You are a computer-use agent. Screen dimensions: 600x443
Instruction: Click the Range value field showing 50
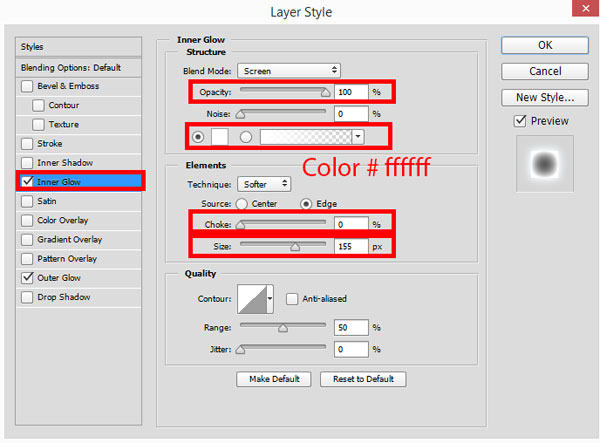[351, 327]
